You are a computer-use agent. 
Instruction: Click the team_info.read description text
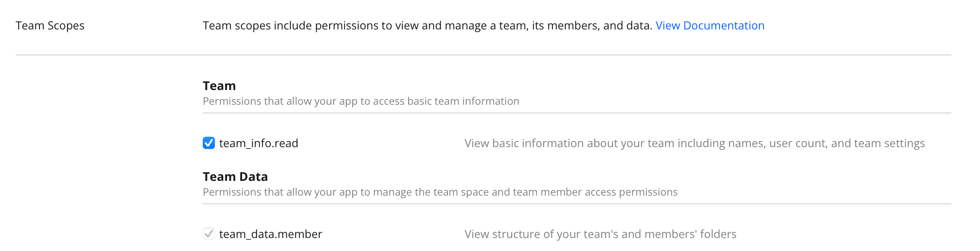click(694, 143)
